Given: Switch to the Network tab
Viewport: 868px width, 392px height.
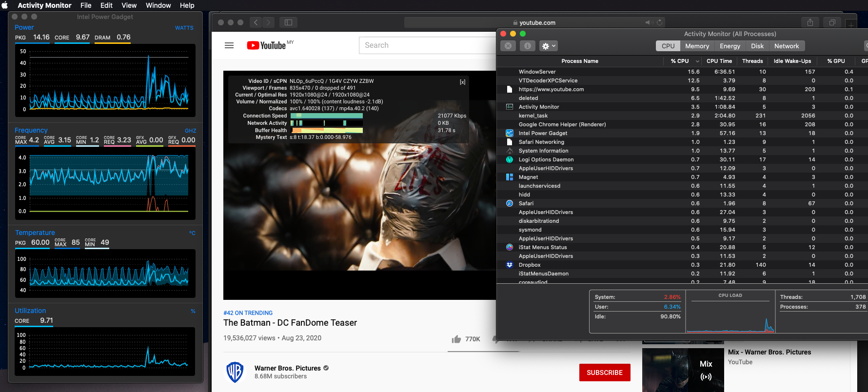Looking at the screenshot, I should click(787, 46).
